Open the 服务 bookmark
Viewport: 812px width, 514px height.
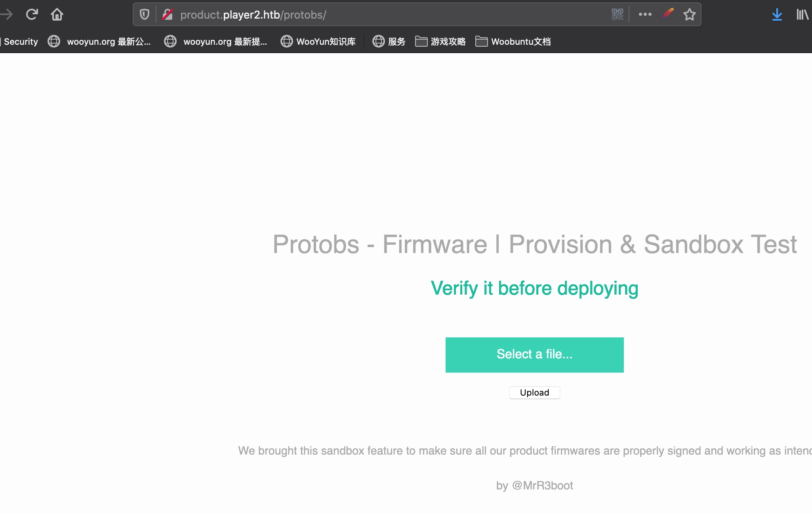[x=389, y=42]
